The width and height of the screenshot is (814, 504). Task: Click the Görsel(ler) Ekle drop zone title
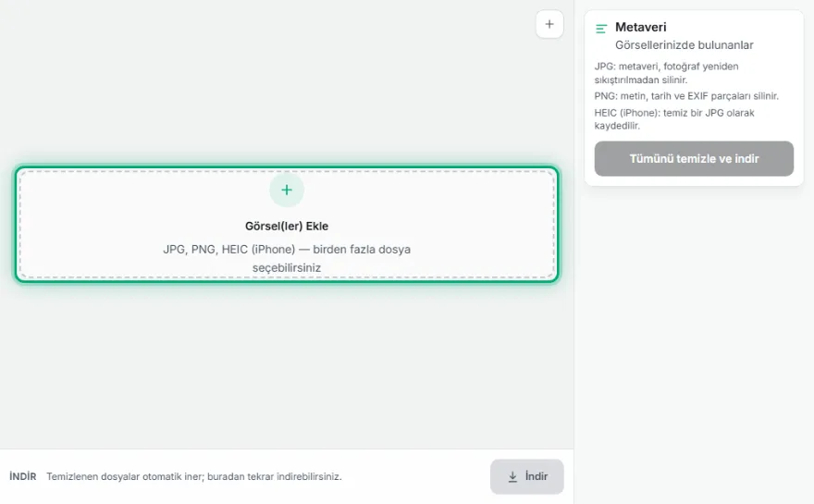click(x=287, y=226)
